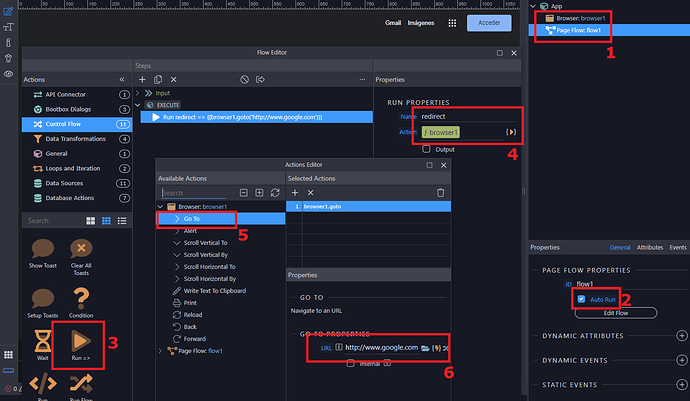
Task: Switch to large tile view in Actions
Action: click(91, 221)
